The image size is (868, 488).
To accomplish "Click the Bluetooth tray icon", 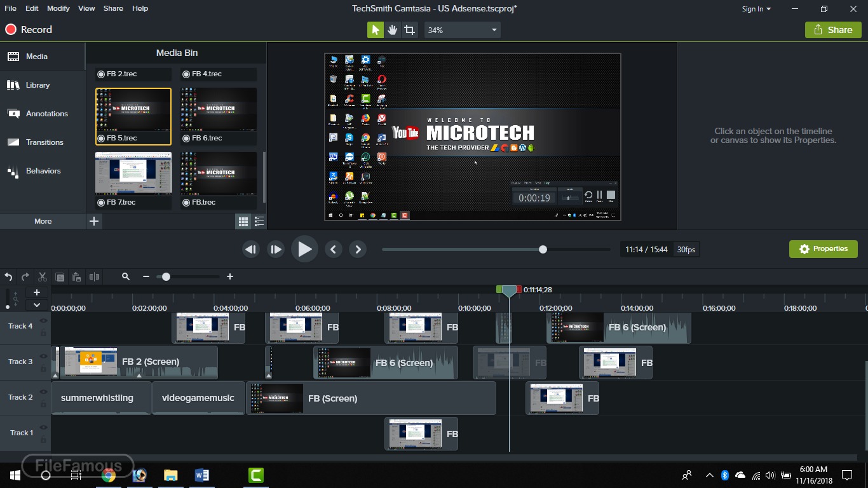I will pos(724,475).
